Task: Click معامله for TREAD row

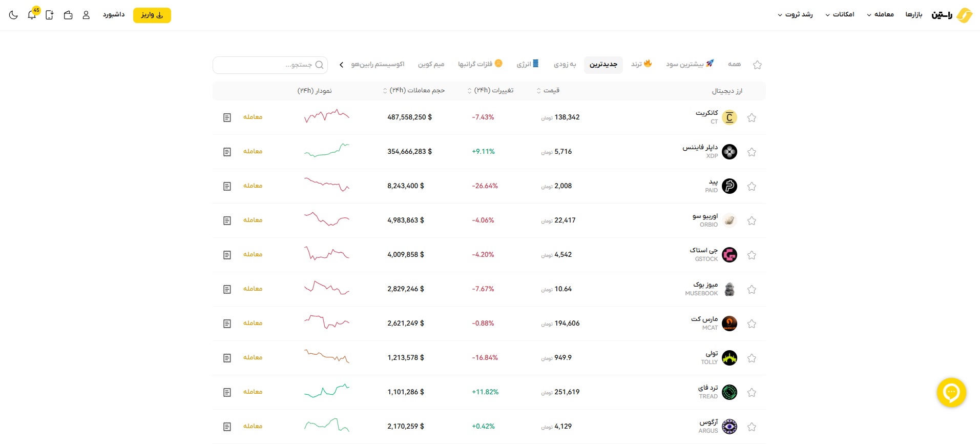Action: (253, 392)
